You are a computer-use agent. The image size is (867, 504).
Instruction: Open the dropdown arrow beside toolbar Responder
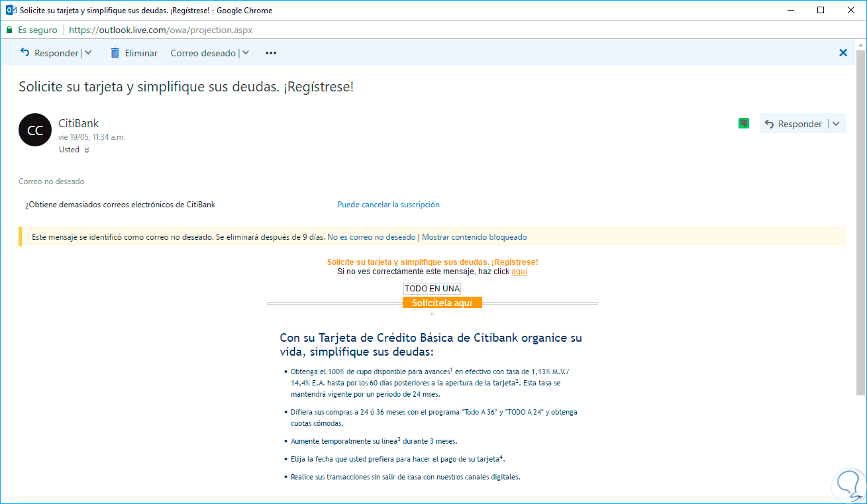89,53
